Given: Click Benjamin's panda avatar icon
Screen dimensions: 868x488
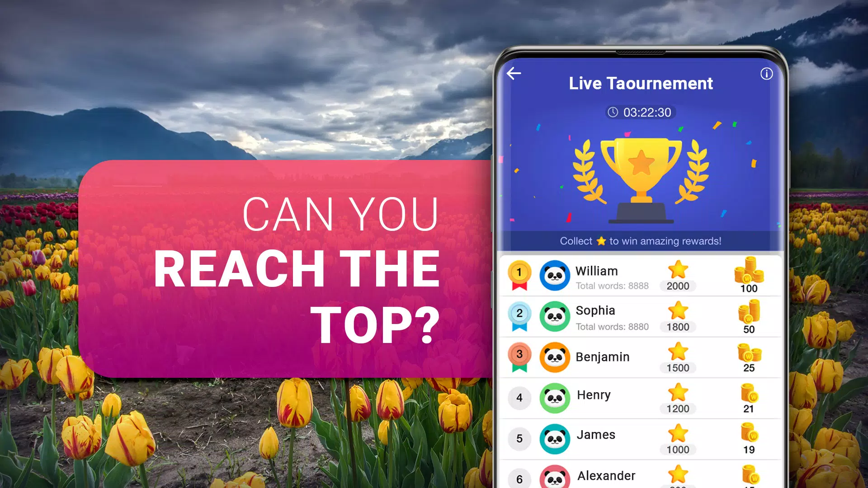Looking at the screenshot, I should pyautogui.click(x=554, y=357).
